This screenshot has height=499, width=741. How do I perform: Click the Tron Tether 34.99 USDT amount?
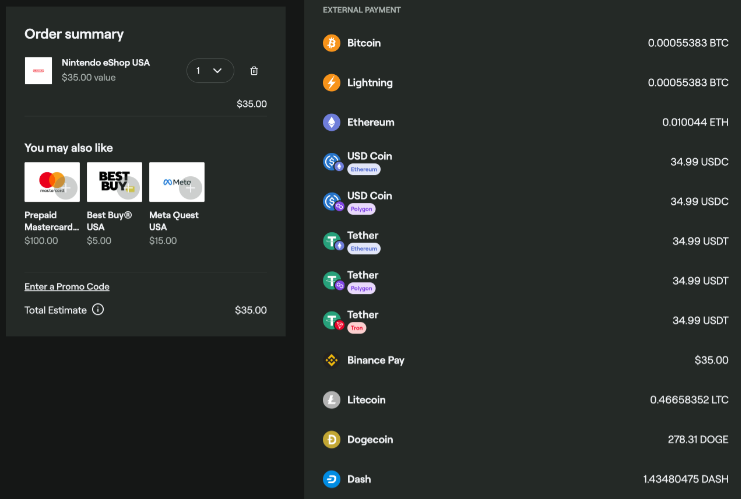(x=700, y=321)
